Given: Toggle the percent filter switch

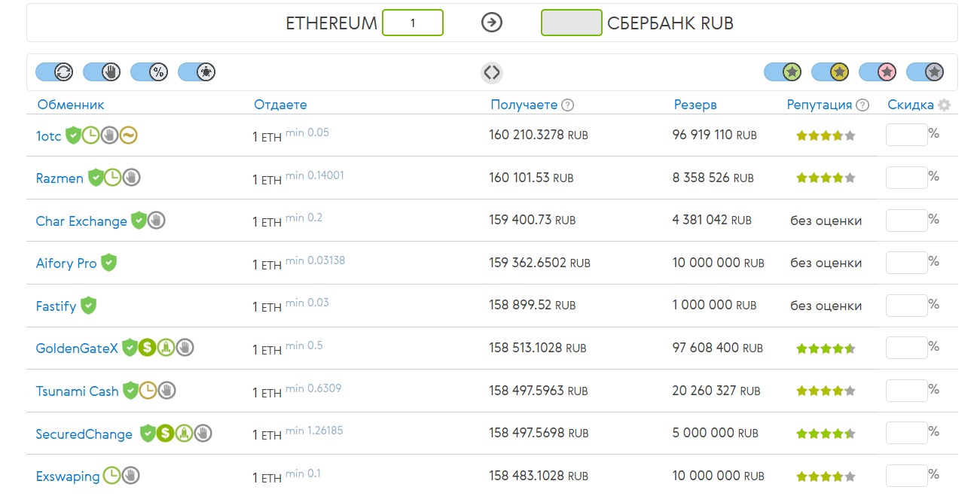Looking at the screenshot, I should (x=149, y=72).
